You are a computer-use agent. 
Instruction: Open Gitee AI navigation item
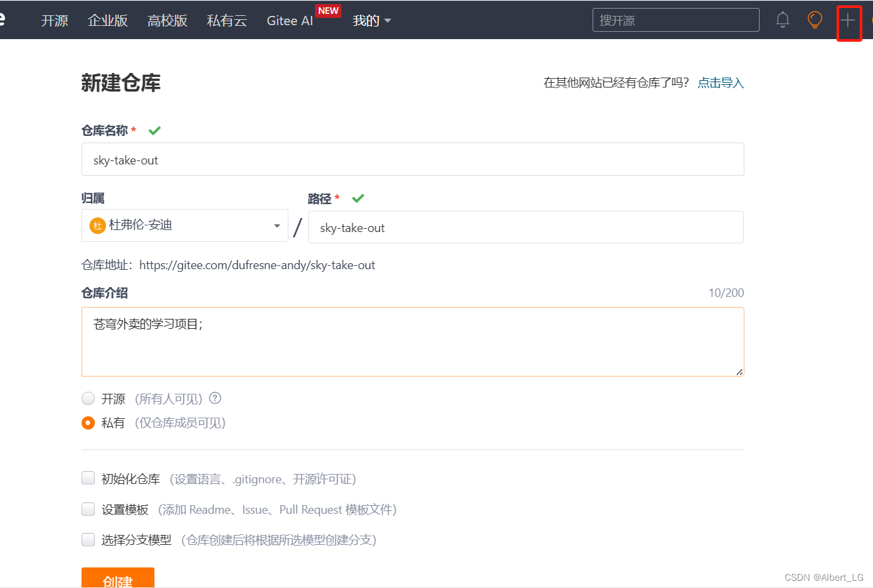[x=290, y=21]
